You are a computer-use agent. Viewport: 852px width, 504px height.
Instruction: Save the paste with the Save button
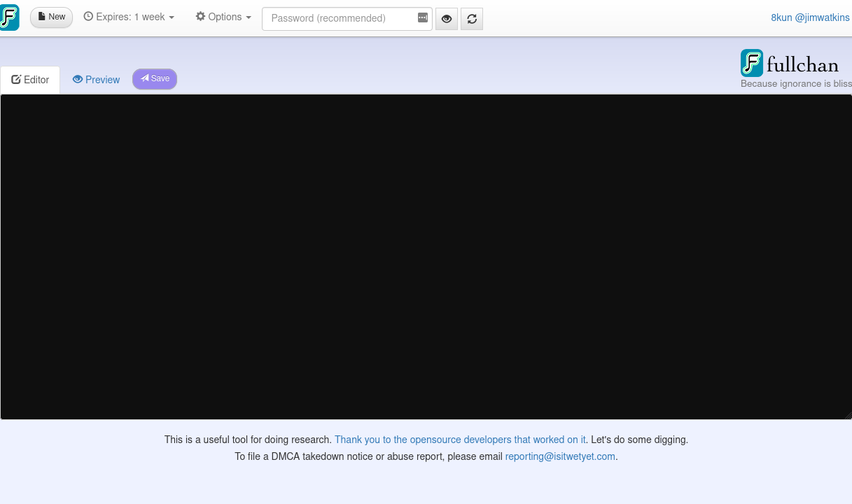[x=155, y=79]
